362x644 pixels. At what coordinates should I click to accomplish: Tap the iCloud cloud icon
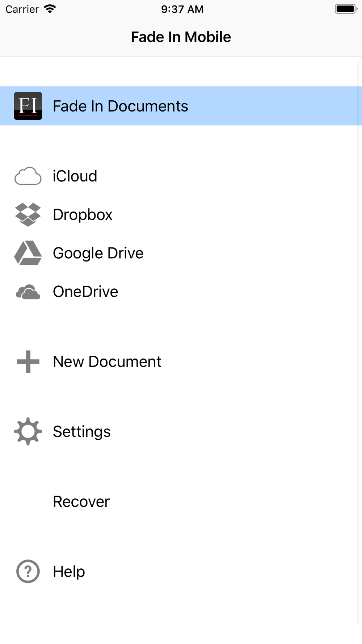coord(28,176)
